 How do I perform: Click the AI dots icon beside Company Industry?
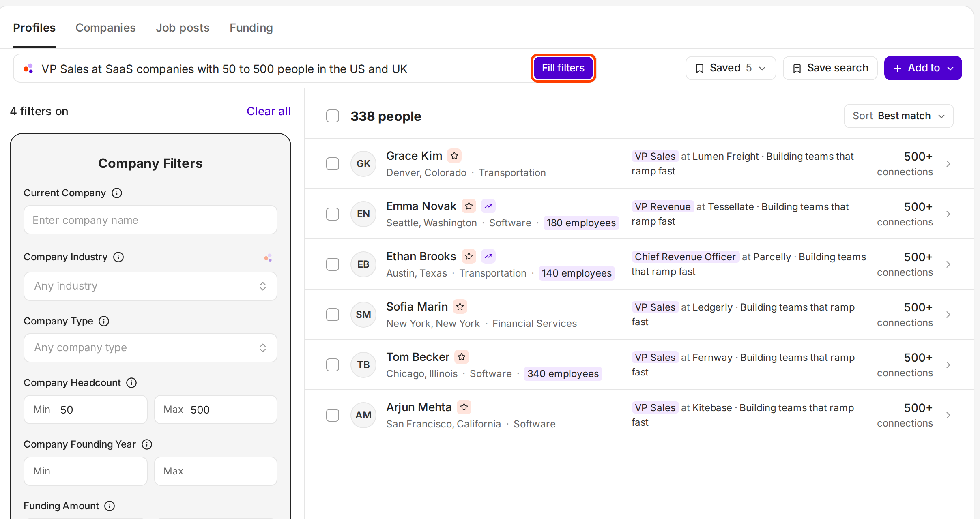click(x=268, y=258)
